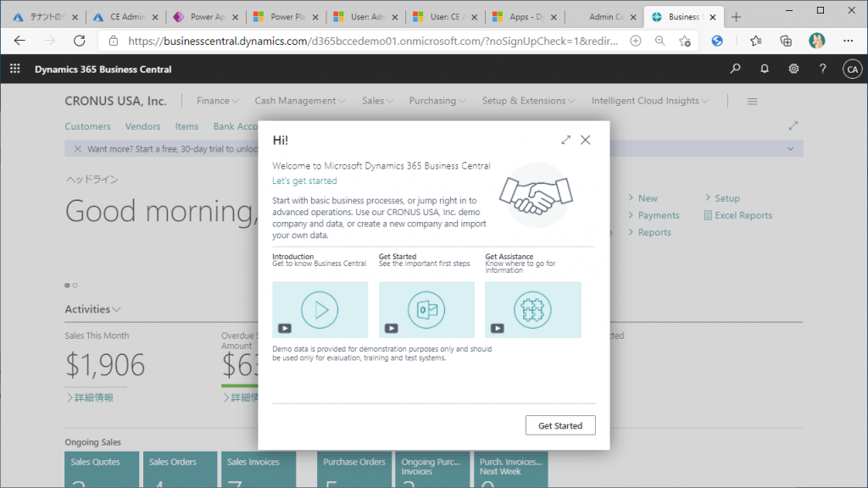This screenshot has height=488, width=868.
Task: Open the Sales Quotes tile
Action: pos(102,469)
